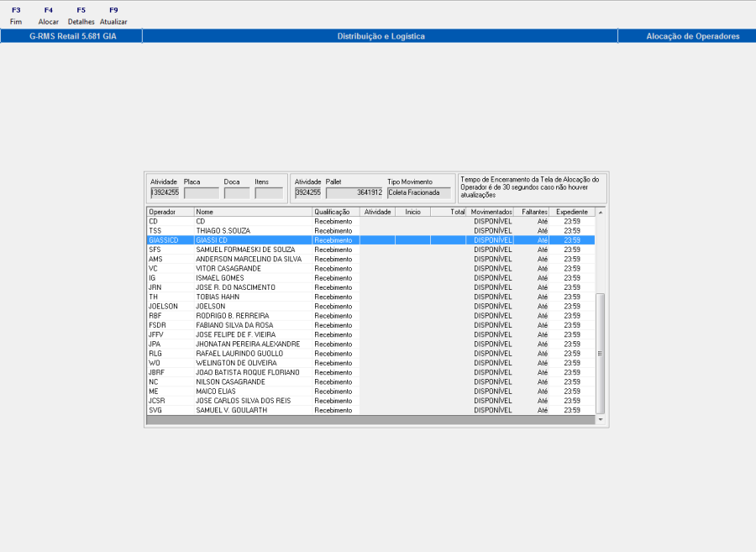Select operator TOBIAS HAHN
This screenshot has height=552, width=756.
click(370, 297)
